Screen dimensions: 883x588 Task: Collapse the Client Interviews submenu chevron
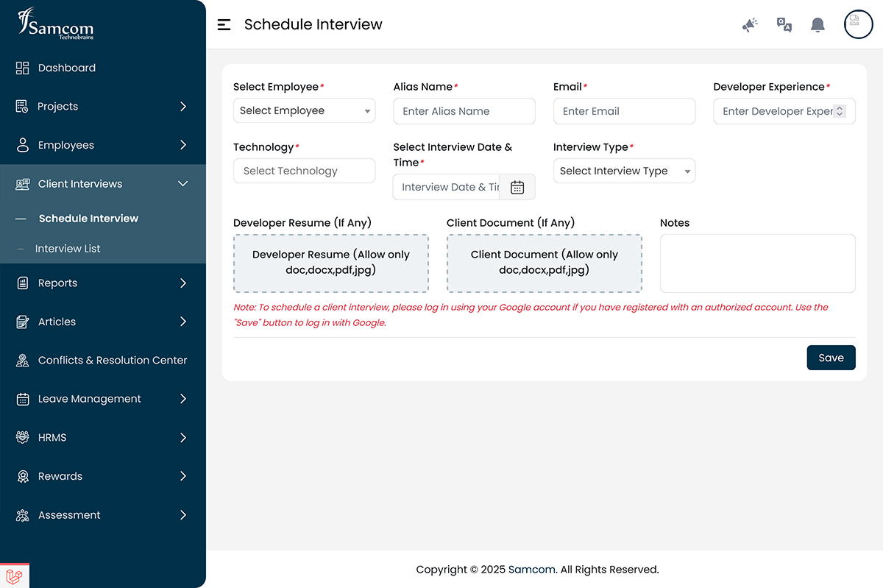point(183,184)
